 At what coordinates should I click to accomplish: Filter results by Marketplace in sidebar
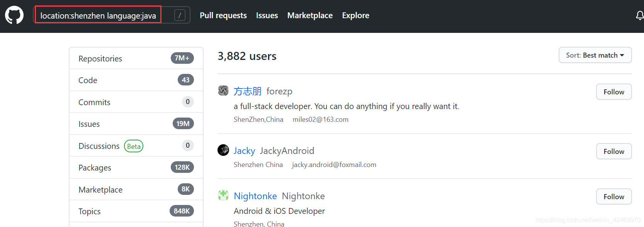(136, 189)
